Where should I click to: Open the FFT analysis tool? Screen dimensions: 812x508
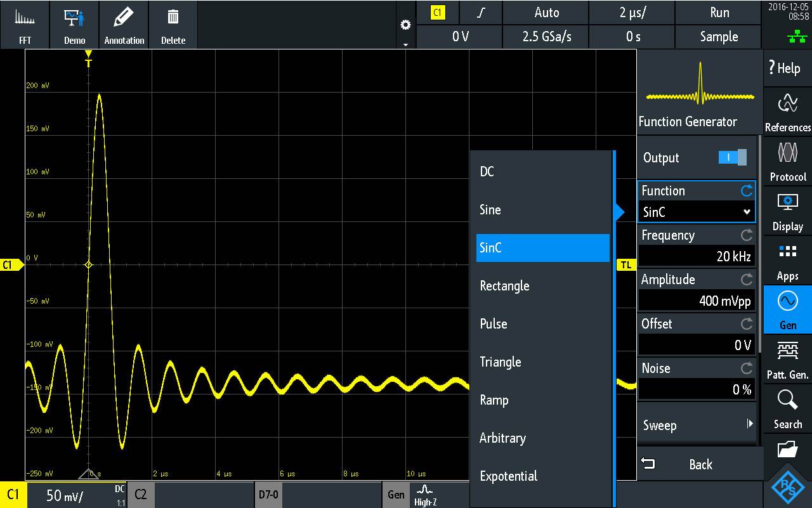click(25, 25)
